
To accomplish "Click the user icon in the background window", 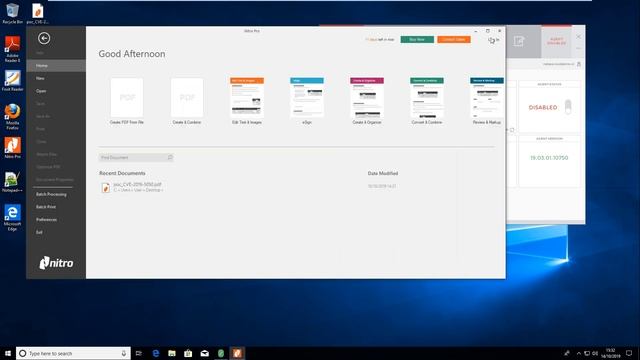I will 579,64.
